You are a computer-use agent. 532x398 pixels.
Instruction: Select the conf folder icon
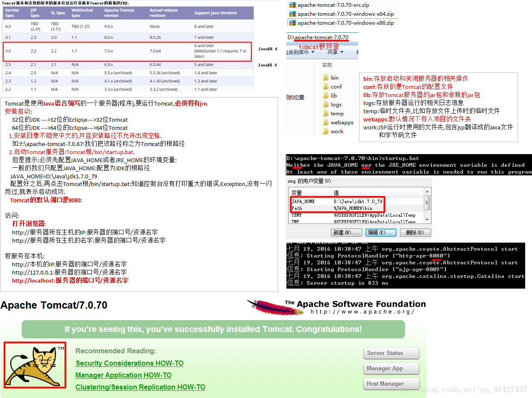point(325,86)
